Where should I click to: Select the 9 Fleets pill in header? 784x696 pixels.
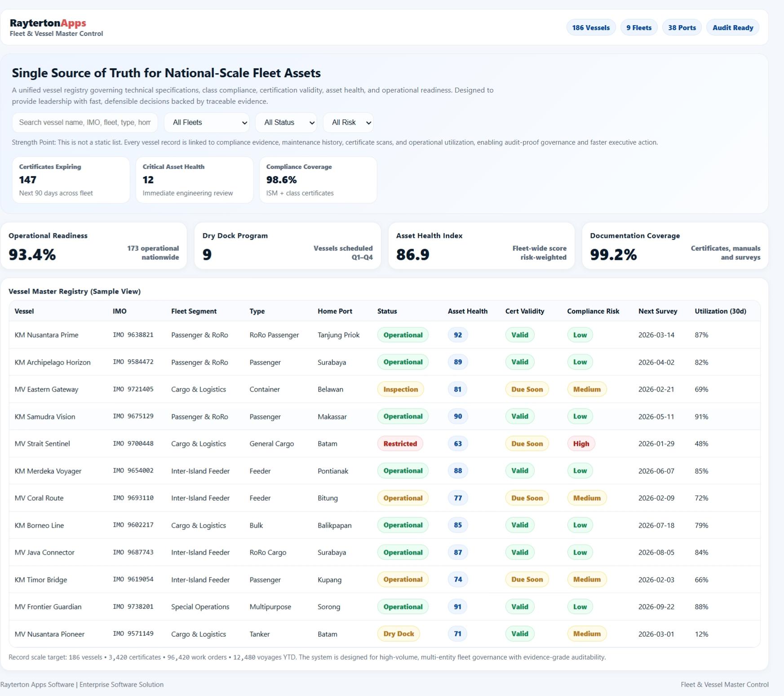pos(638,27)
